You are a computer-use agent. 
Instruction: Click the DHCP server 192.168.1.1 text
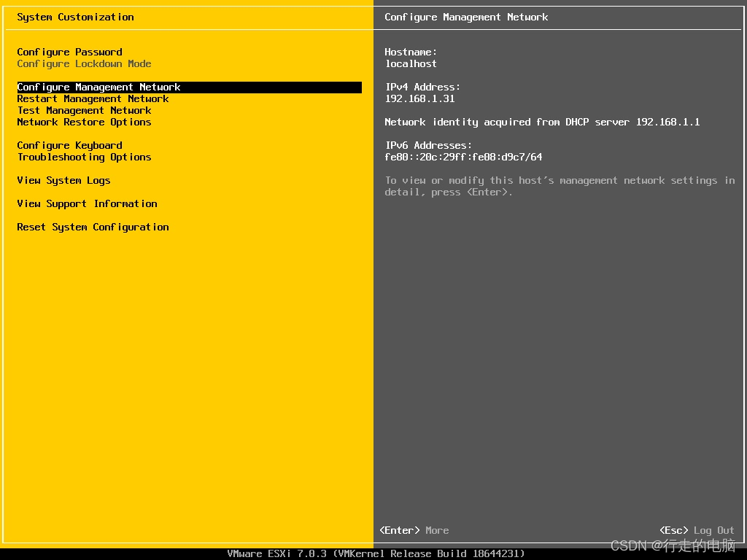pos(666,122)
